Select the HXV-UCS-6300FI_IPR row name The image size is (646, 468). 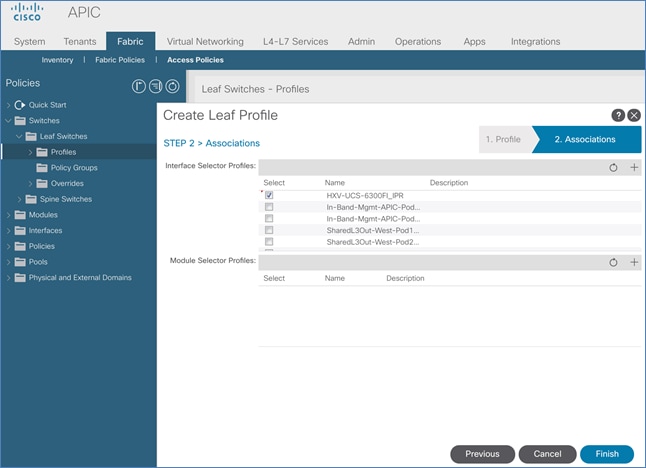click(x=365, y=196)
